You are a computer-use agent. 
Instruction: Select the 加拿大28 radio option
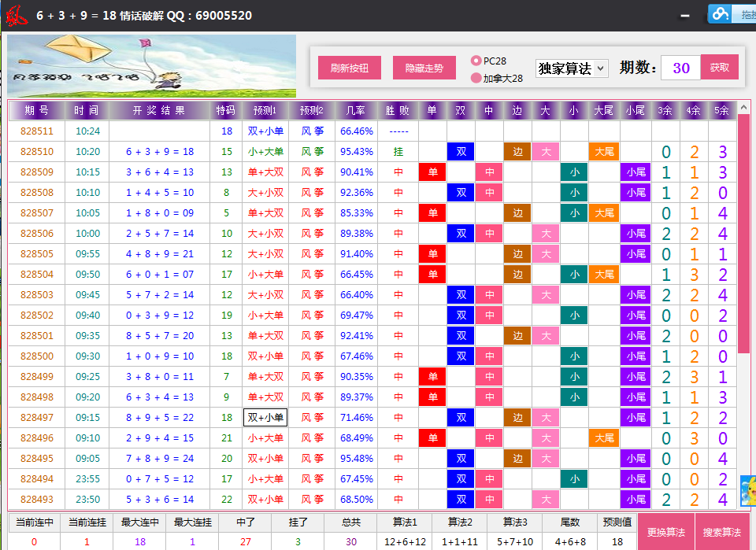(x=476, y=78)
